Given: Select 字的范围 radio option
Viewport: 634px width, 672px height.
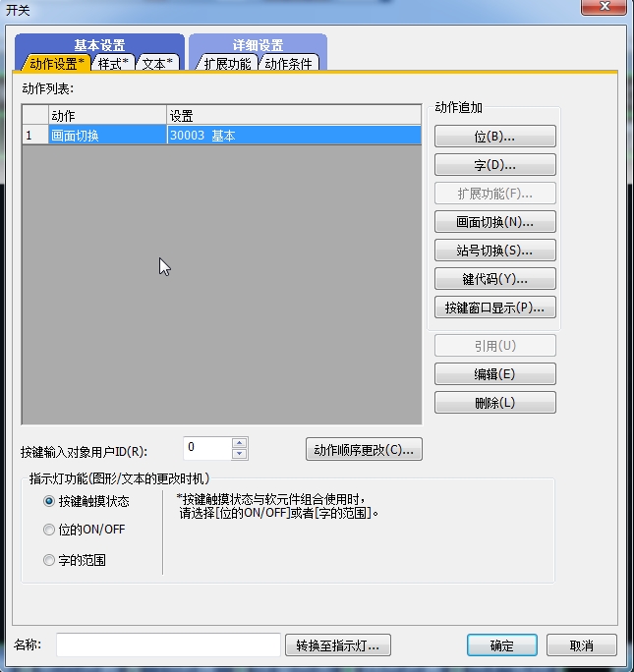Looking at the screenshot, I should click(x=49, y=560).
